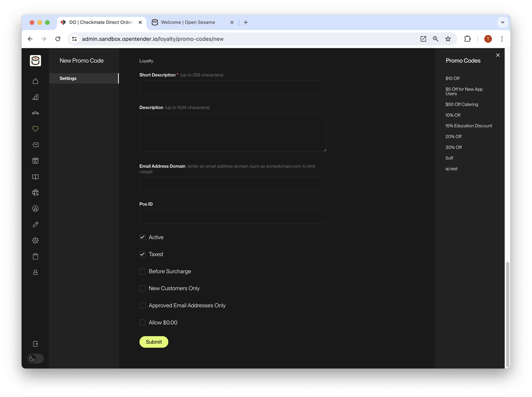Image resolution: width=532 pixels, height=397 pixels.
Task: Click the logout icon in sidebar
Action: pyautogui.click(x=35, y=344)
